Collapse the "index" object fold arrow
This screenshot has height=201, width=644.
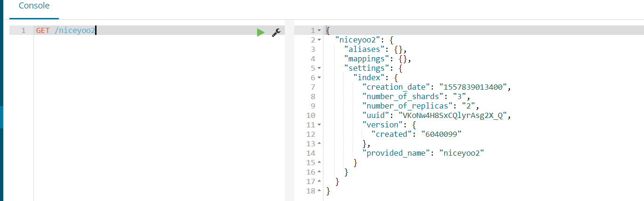point(319,78)
